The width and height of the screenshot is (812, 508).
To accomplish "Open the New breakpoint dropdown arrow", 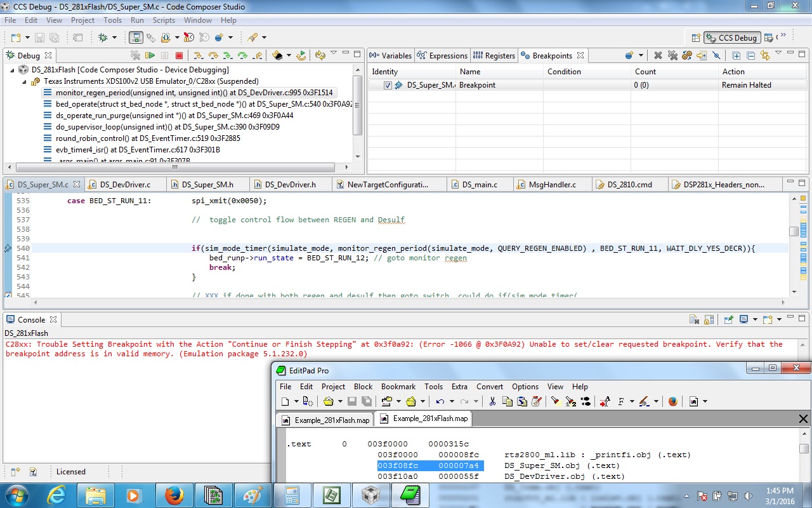I will 641,56.
